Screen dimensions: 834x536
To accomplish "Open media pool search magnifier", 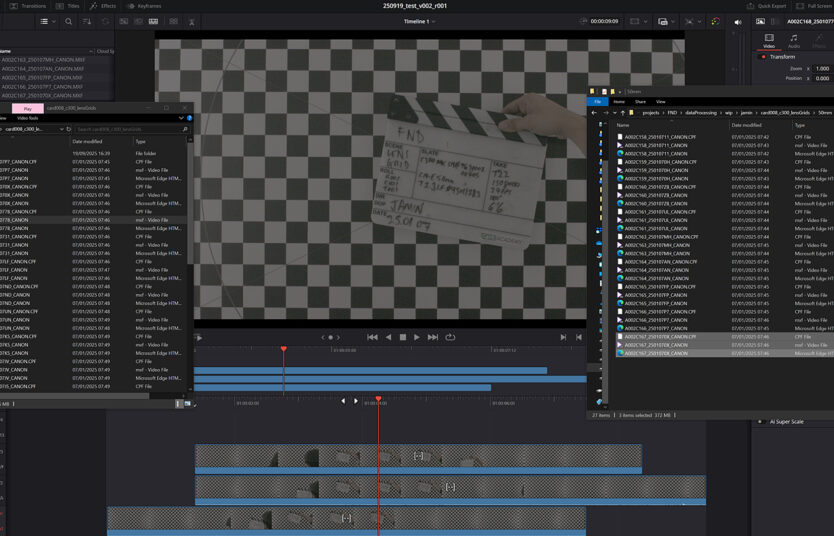I will pos(68,21).
